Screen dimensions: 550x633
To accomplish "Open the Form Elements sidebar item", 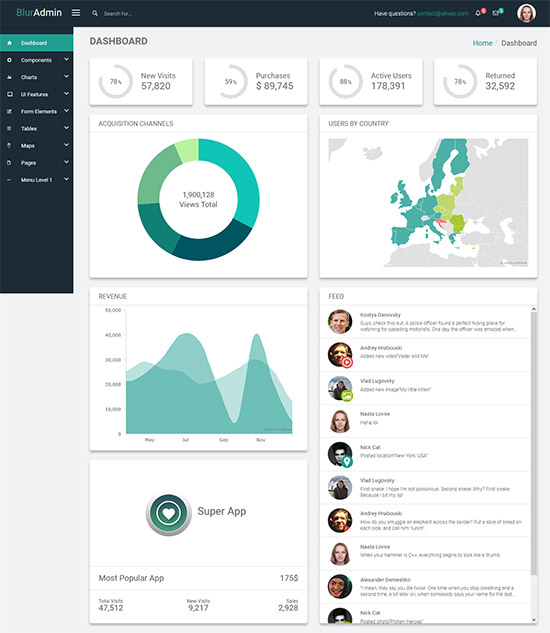I will pyautogui.click(x=36, y=111).
